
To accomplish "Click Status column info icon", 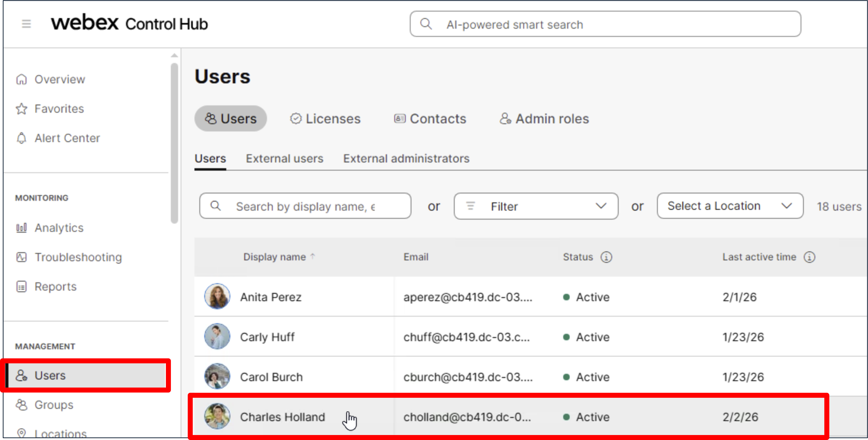I will 606,257.
